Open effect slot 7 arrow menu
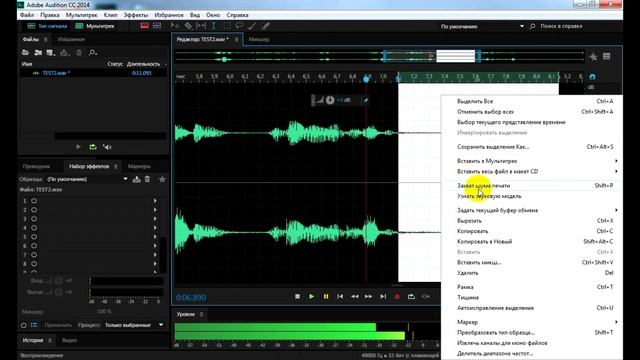 [155, 255]
